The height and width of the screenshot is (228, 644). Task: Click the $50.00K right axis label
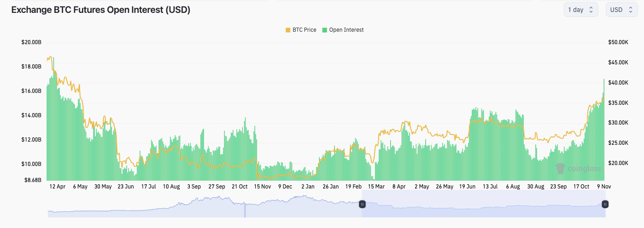click(x=618, y=42)
